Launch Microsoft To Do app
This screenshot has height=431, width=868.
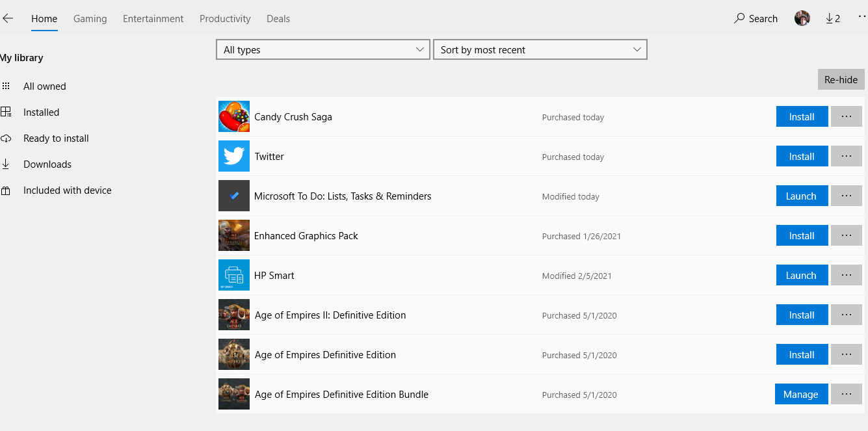[801, 196]
